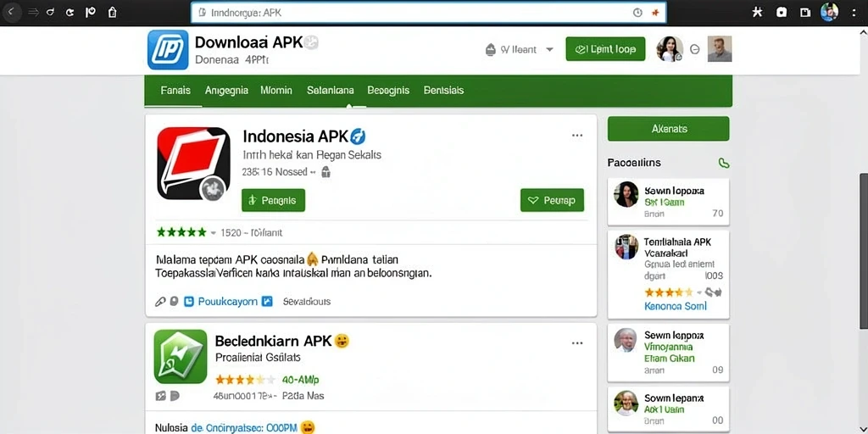Open more options for Indonesia APK

pyautogui.click(x=577, y=136)
